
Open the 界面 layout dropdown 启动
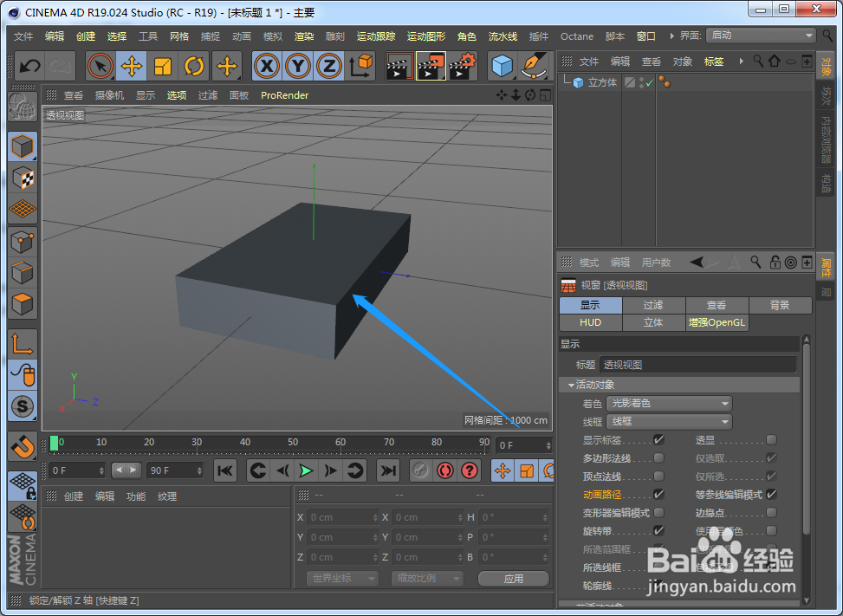[x=762, y=36]
